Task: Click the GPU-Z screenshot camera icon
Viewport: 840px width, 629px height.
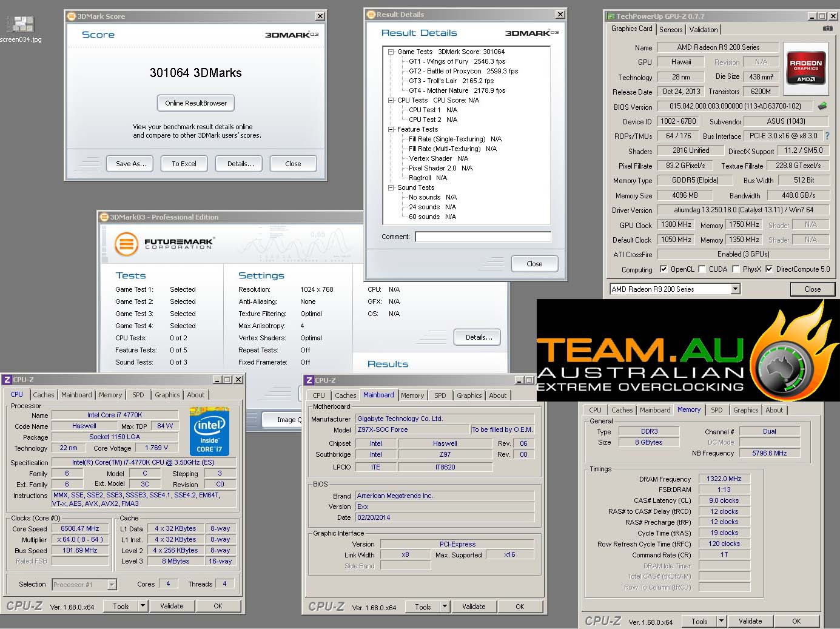Action: [827, 29]
